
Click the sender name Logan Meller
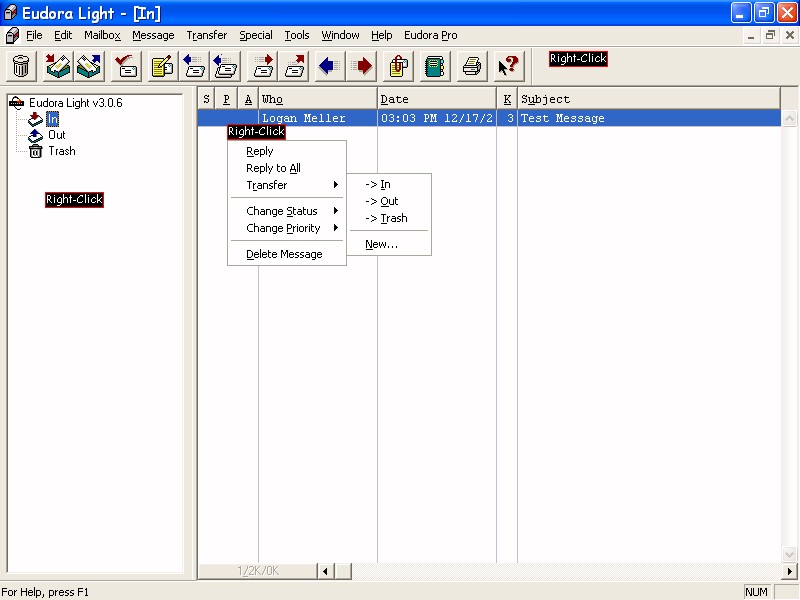point(304,118)
